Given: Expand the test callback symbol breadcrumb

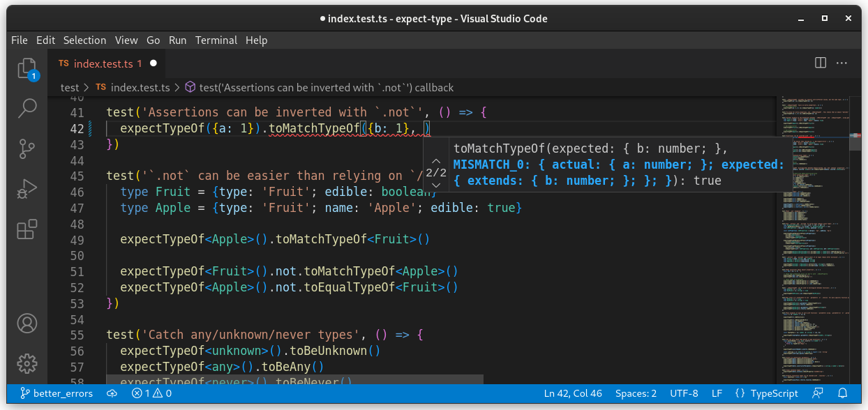Looking at the screenshot, I should click(x=319, y=87).
